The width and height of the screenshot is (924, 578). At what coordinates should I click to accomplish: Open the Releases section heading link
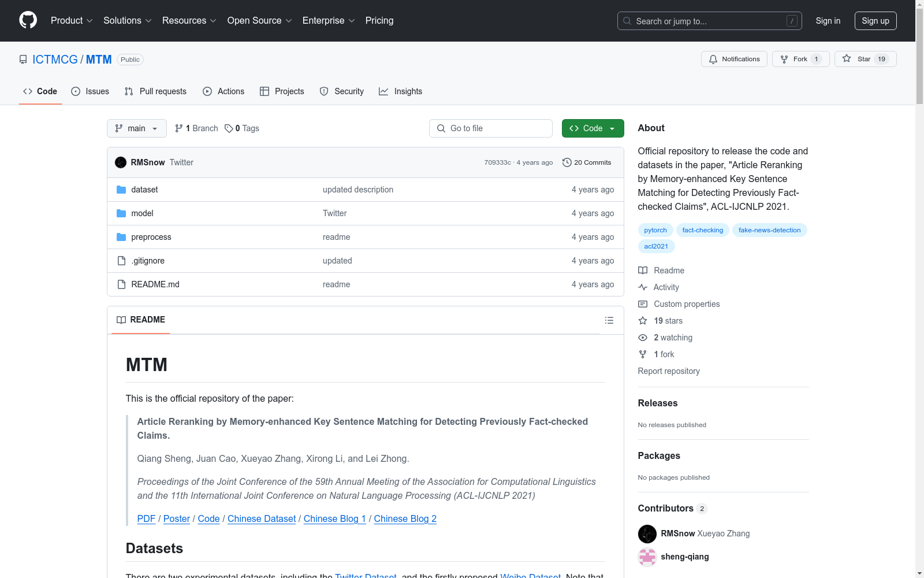(658, 403)
